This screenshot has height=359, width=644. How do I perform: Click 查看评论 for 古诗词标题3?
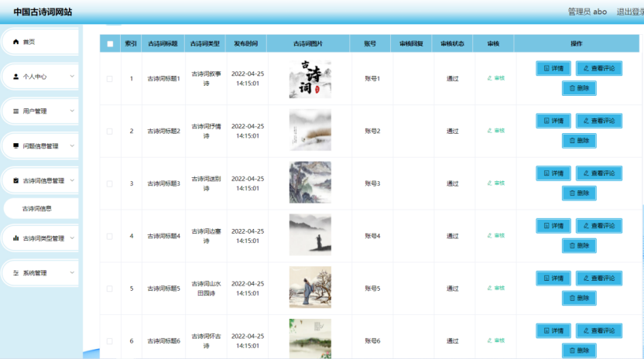(x=599, y=173)
